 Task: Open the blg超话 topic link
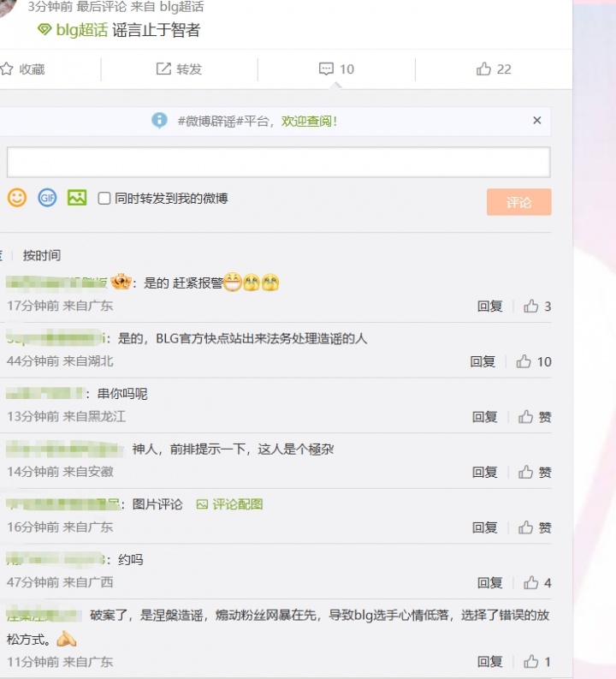(81, 30)
